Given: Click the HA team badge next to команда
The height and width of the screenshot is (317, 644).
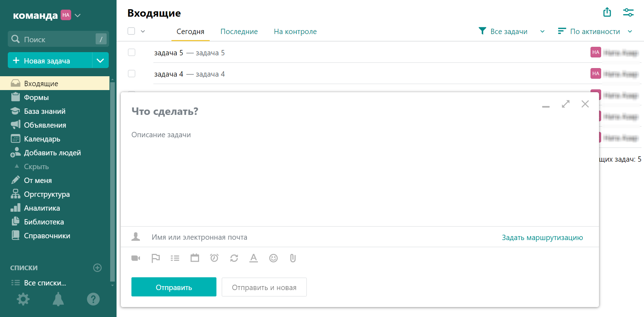Looking at the screenshot, I should (66, 15).
